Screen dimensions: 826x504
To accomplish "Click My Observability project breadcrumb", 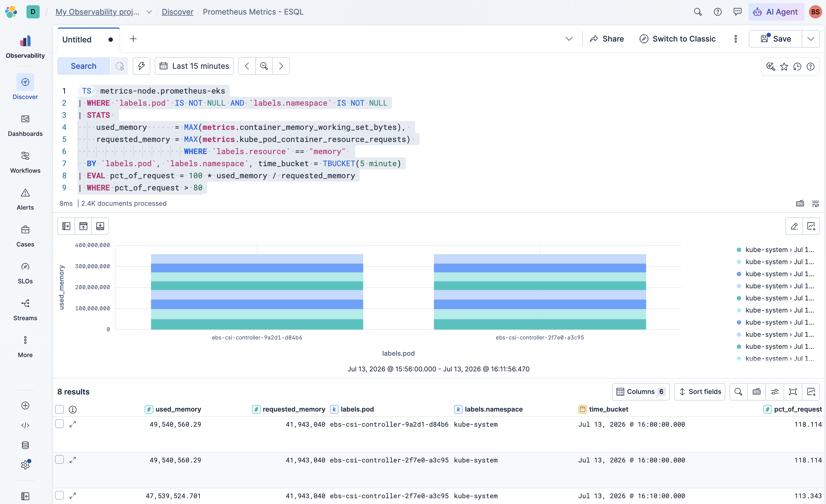I will [x=97, y=12].
